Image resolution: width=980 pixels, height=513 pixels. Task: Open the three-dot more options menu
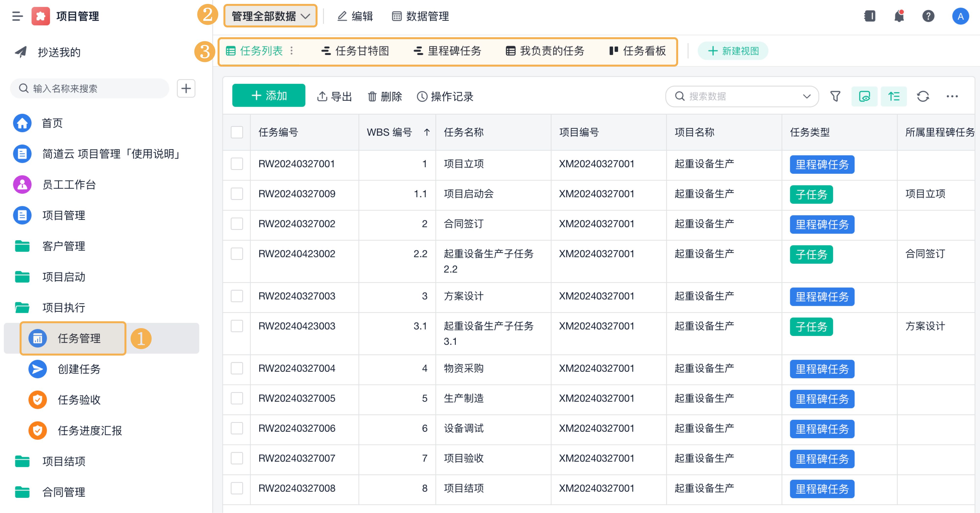(952, 96)
